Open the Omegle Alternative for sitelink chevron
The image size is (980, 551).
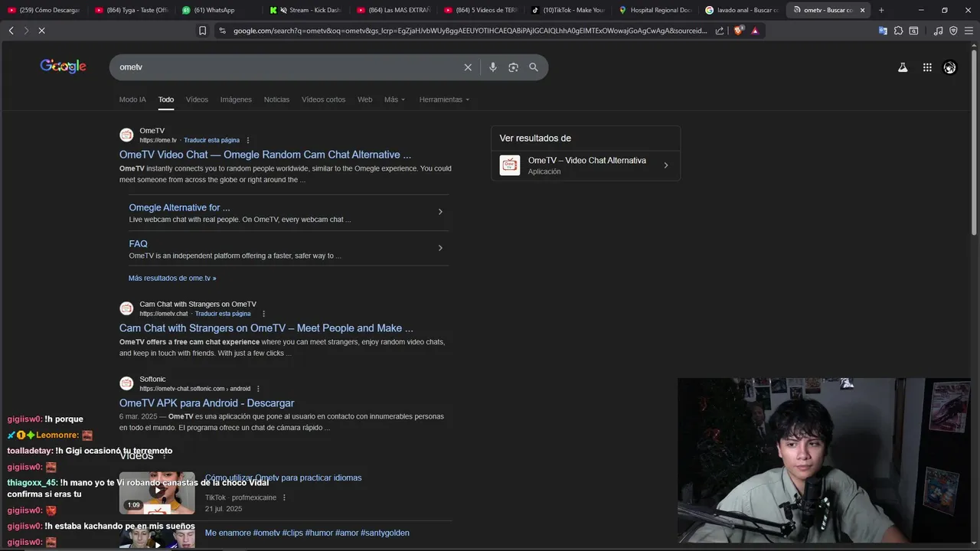(x=440, y=212)
